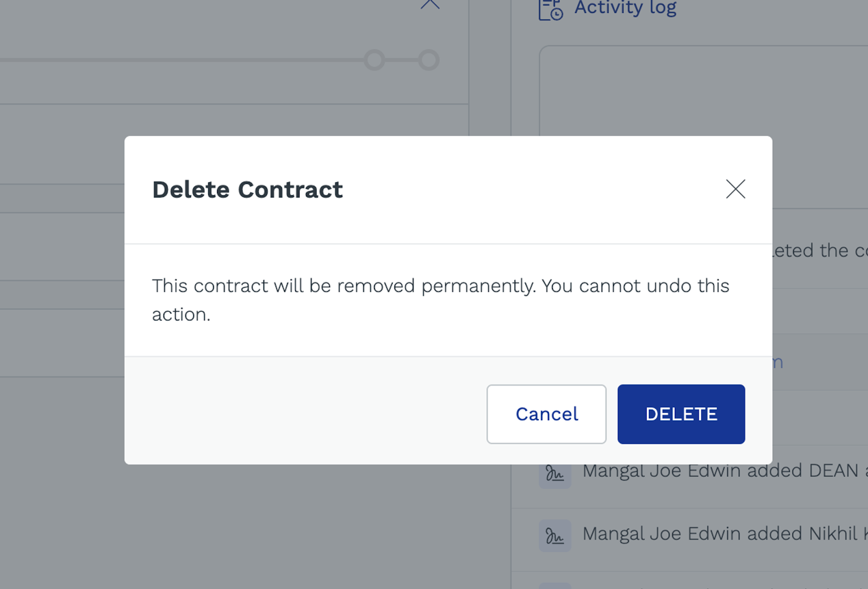Select the "Mangal Joe Edwin added DEAN" entry

coord(722,471)
